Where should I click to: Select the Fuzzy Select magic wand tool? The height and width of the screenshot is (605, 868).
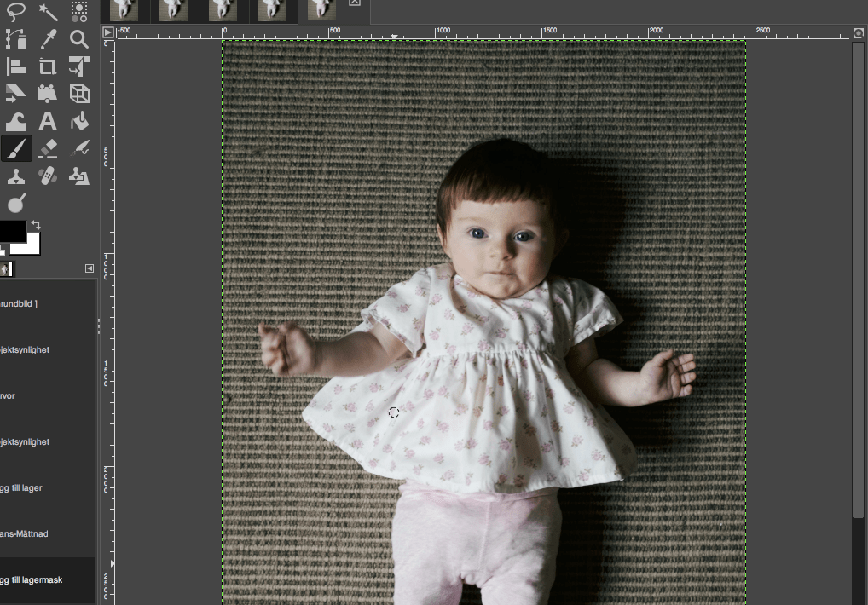click(x=48, y=11)
